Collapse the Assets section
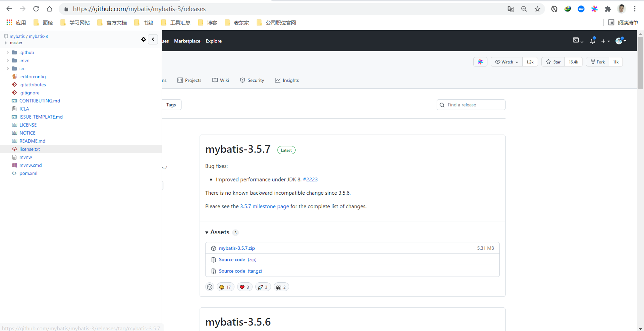Screen dimensions: 644x331 pos(218,232)
